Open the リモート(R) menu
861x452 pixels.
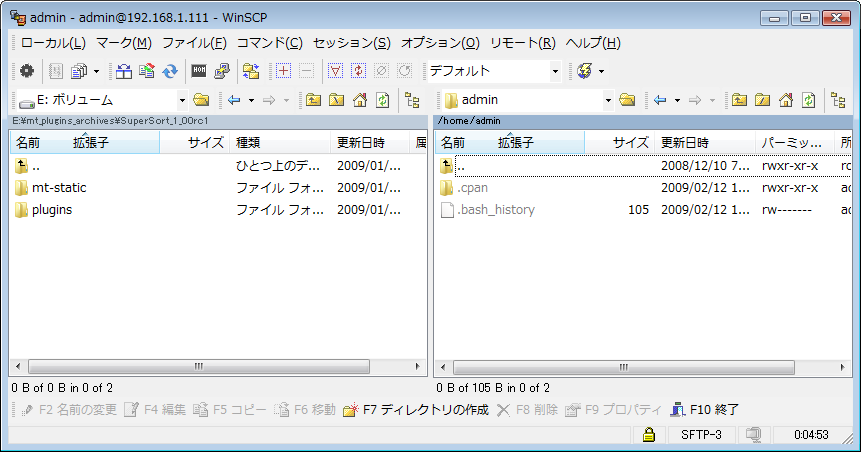click(x=523, y=43)
